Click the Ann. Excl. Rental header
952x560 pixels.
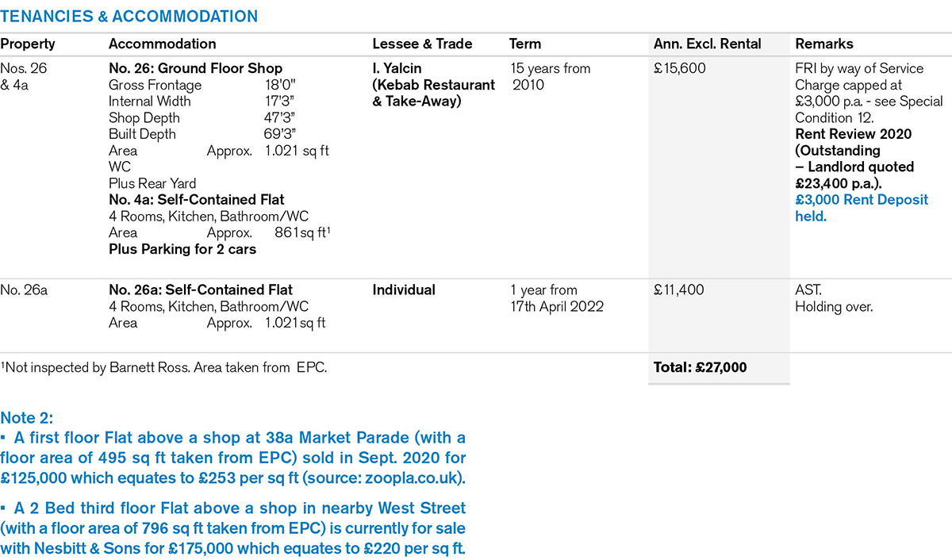[707, 44]
